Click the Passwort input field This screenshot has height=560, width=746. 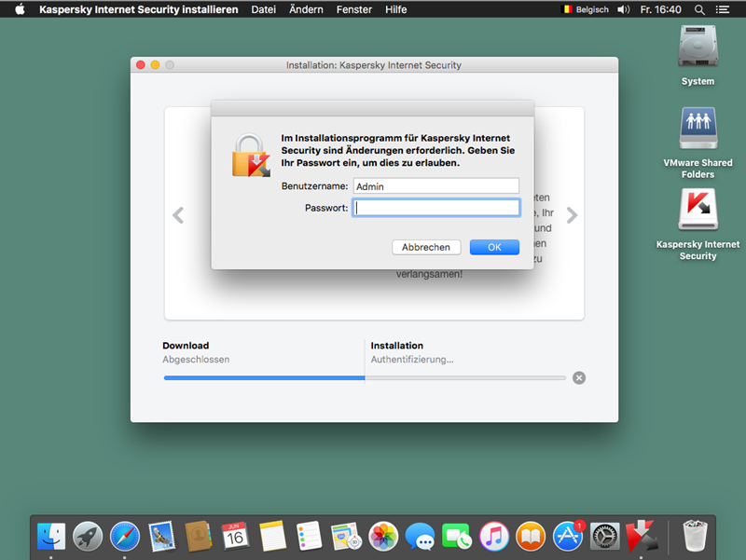point(435,208)
